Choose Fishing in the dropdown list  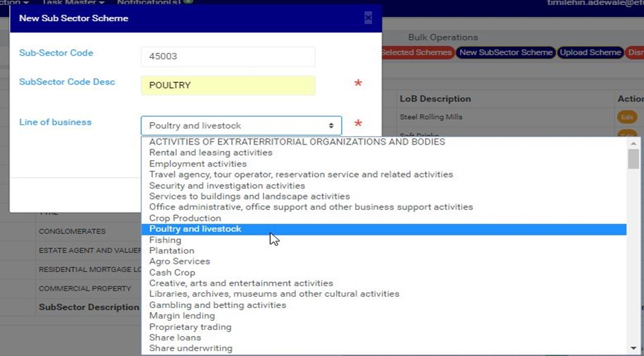(165, 240)
